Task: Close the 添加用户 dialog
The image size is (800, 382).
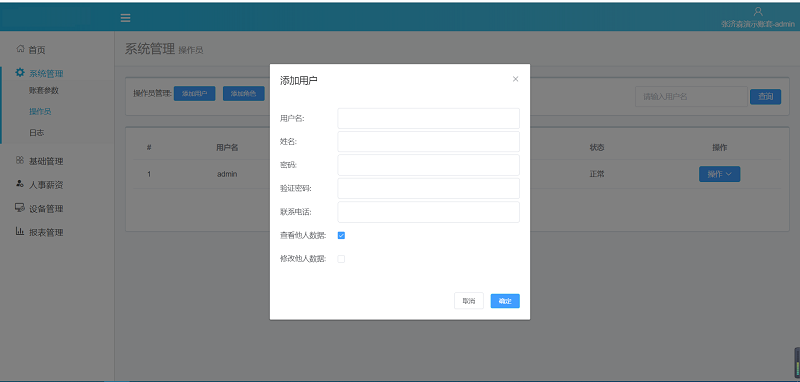Action: pyautogui.click(x=515, y=79)
